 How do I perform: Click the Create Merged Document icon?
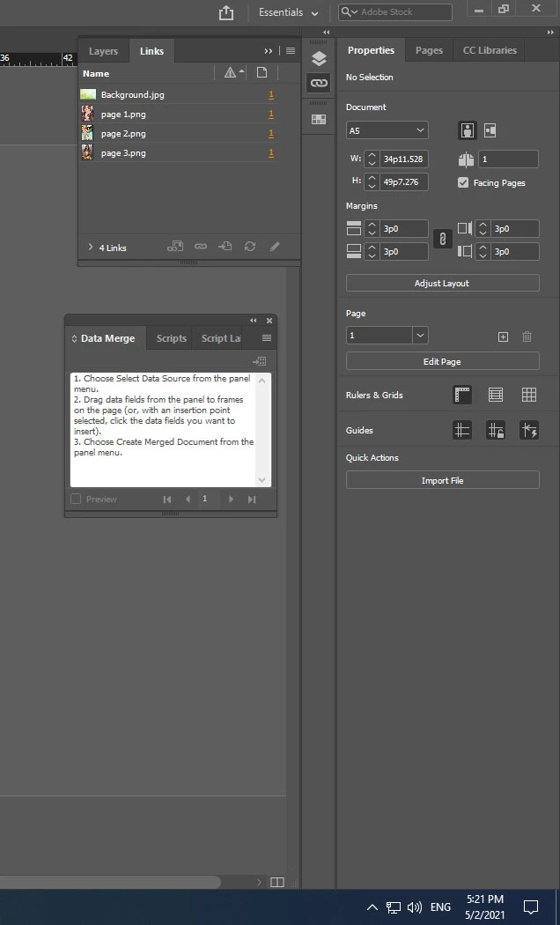260,361
